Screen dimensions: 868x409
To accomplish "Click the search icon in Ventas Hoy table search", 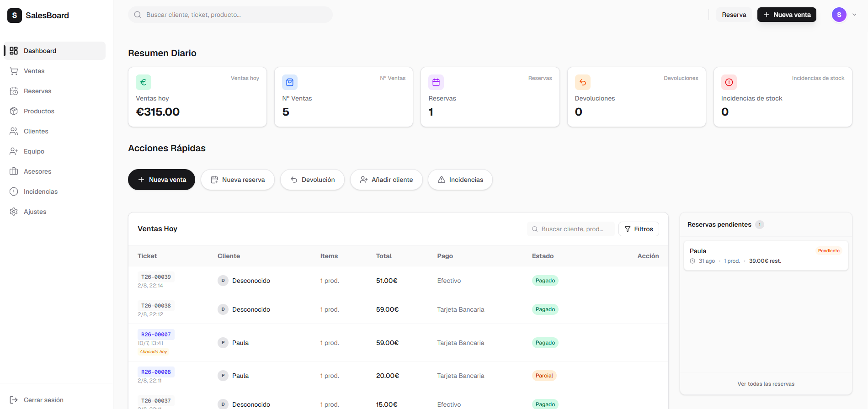I will (x=535, y=229).
